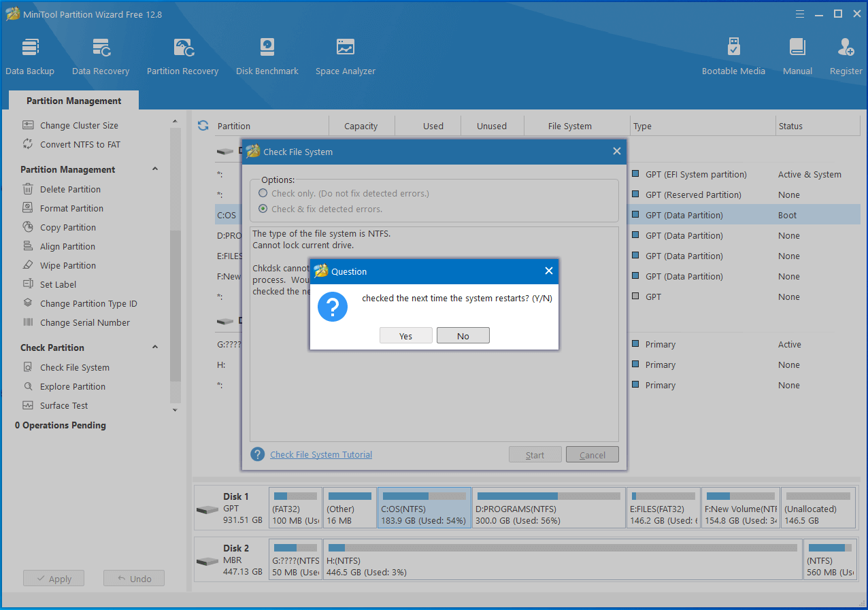Image resolution: width=868 pixels, height=610 pixels.
Task: Close the Question dialog
Action: point(548,271)
